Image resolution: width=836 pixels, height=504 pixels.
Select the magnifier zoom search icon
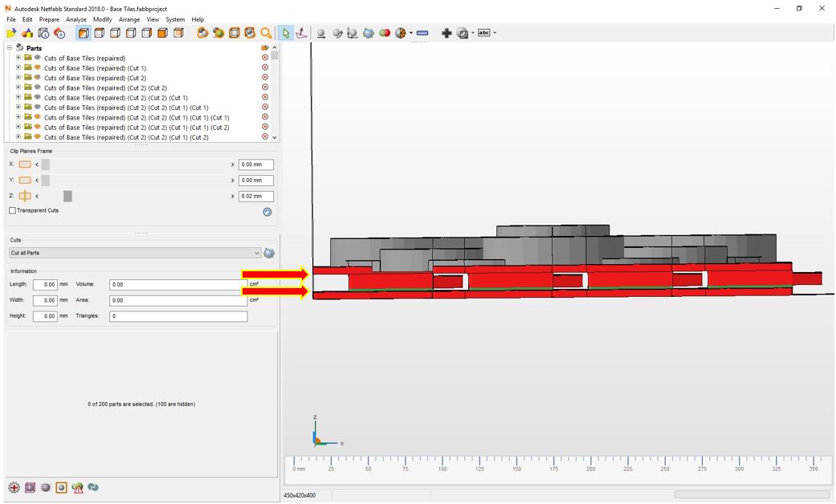[x=266, y=33]
